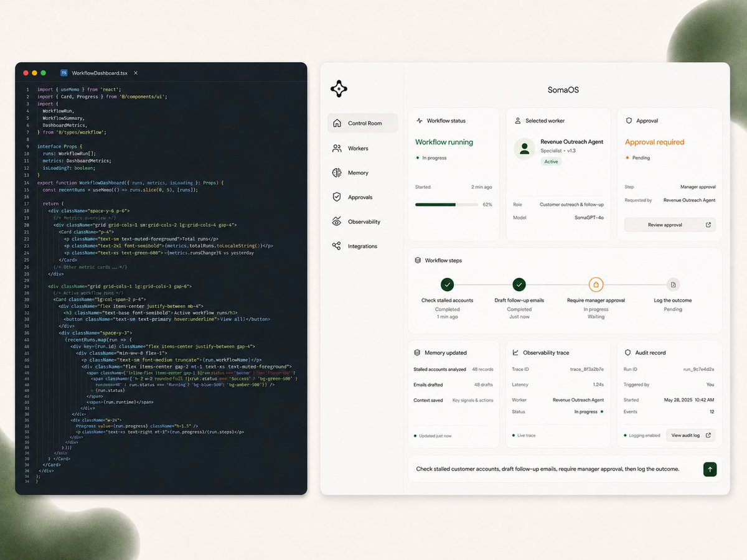Click the Memory brain icon
The image size is (747, 560).
337,172
